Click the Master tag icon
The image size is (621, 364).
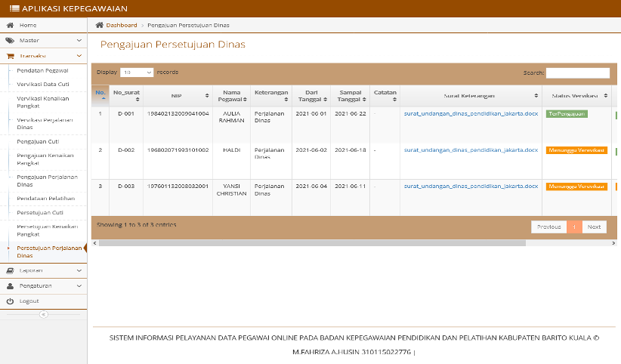11,40
